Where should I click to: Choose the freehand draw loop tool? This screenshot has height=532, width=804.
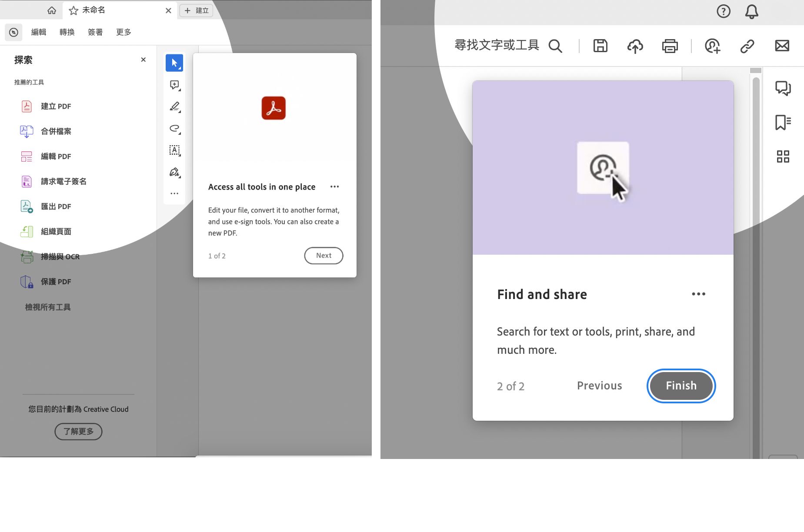click(174, 128)
